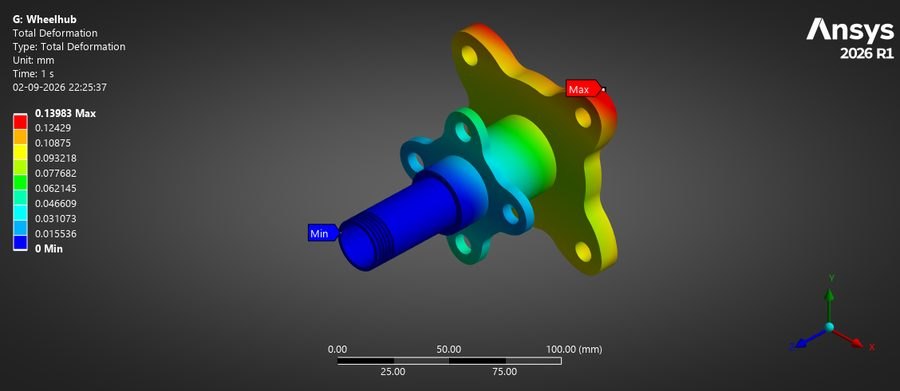
Task: Click the 0.13983 Max legend value
Action: coord(65,114)
